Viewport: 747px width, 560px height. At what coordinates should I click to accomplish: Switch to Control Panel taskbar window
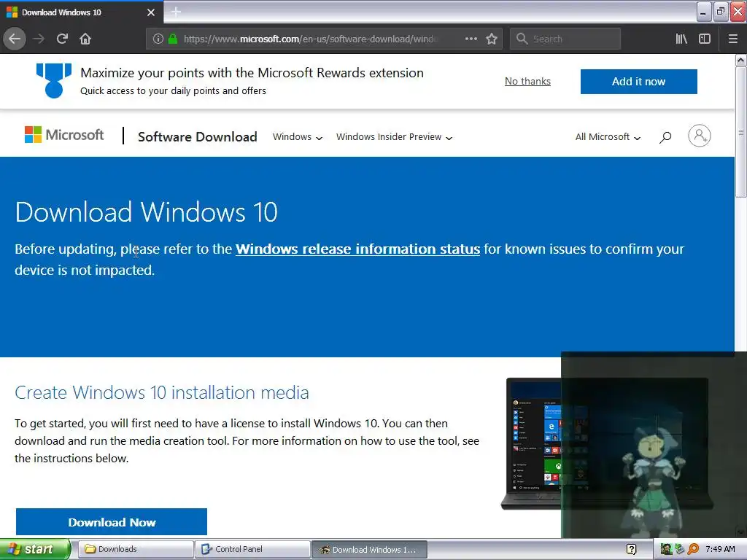tap(252, 550)
